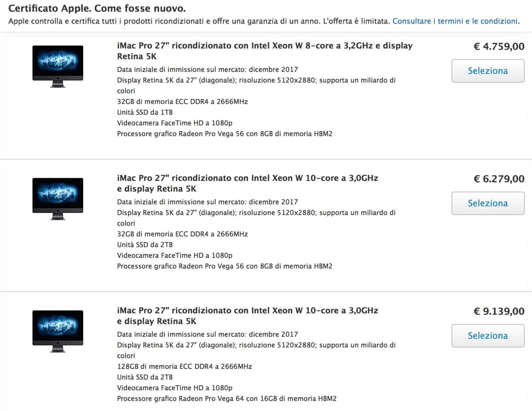Viewport: 532px width, 411px height.
Task: Click the € 6.279,00 price
Action: point(498,179)
